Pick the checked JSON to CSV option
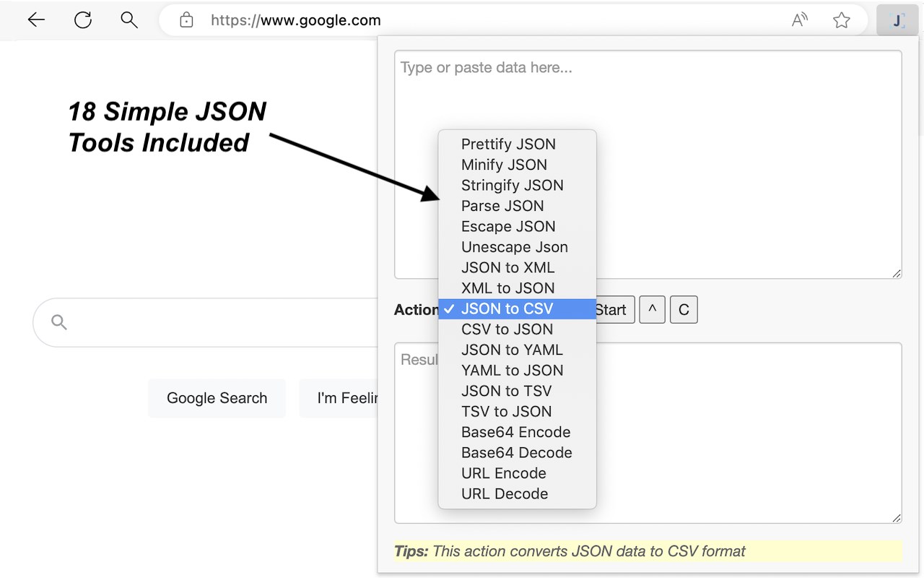924x578 pixels. (x=507, y=309)
